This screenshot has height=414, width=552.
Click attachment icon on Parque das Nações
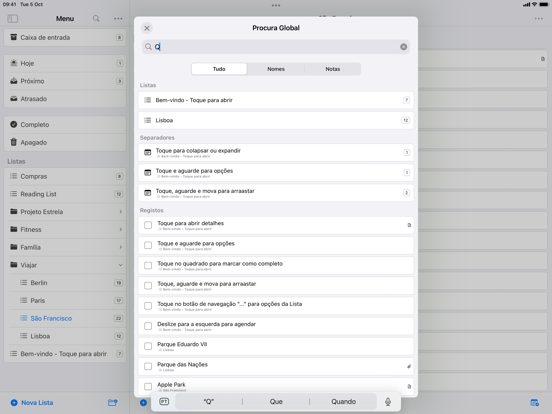409,366
